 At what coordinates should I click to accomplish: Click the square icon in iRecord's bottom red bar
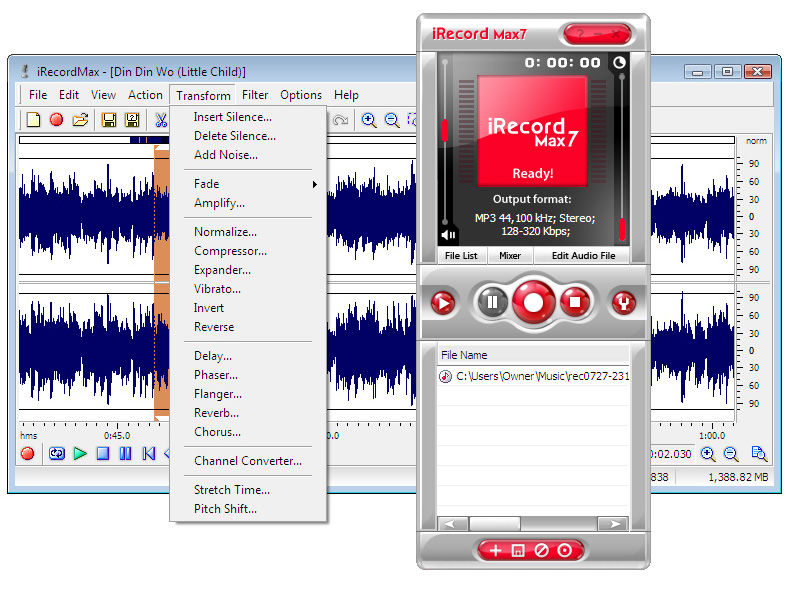click(x=518, y=551)
